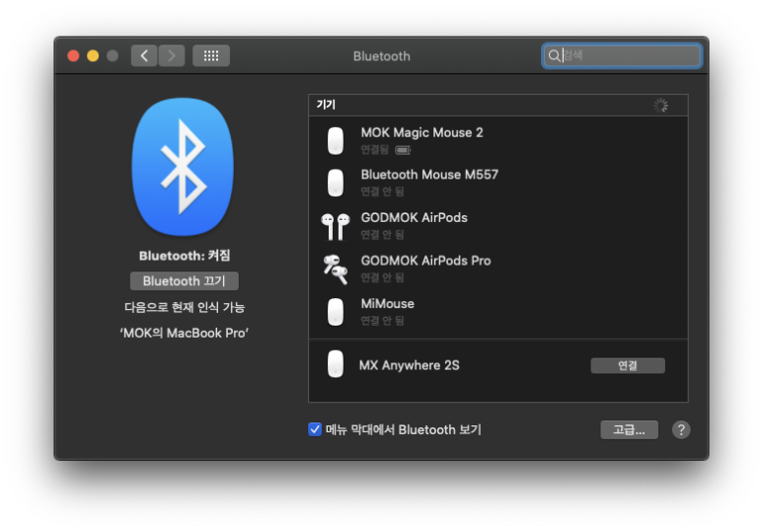Click the GODMOK AirPods Pro earbuds icon
Viewport: 763px width, 532px height.
click(336, 269)
